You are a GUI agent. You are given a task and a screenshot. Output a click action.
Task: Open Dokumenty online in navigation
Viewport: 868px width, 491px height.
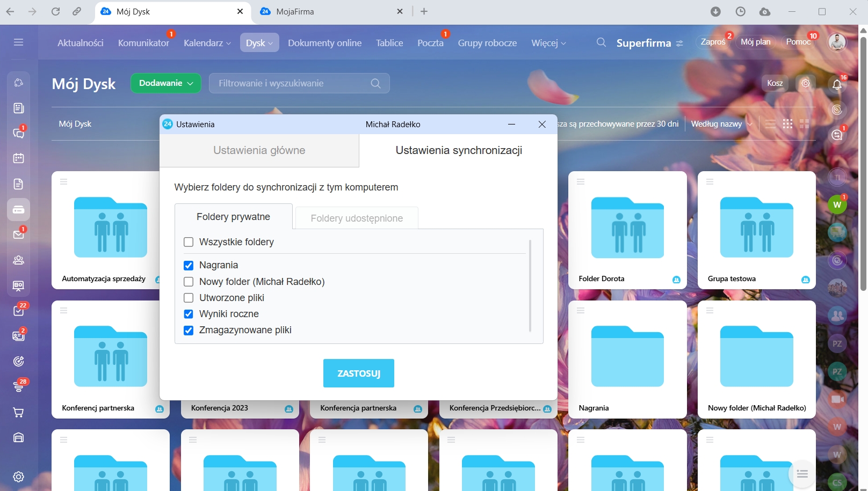pos(324,43)
